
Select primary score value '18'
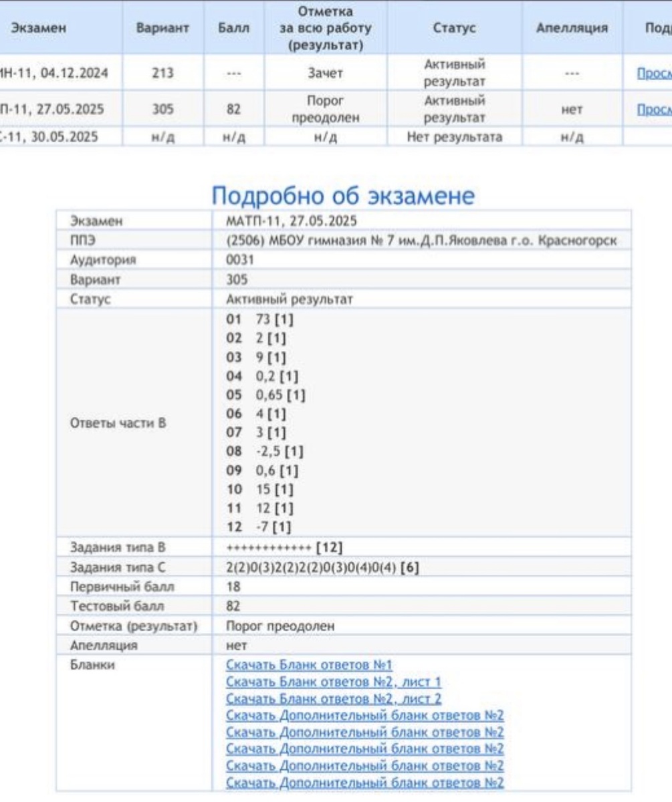234,587
